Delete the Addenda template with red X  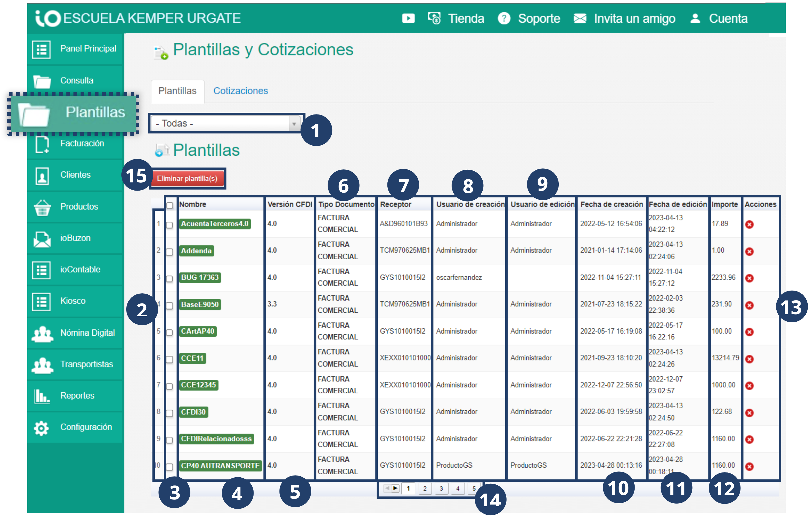749,251
